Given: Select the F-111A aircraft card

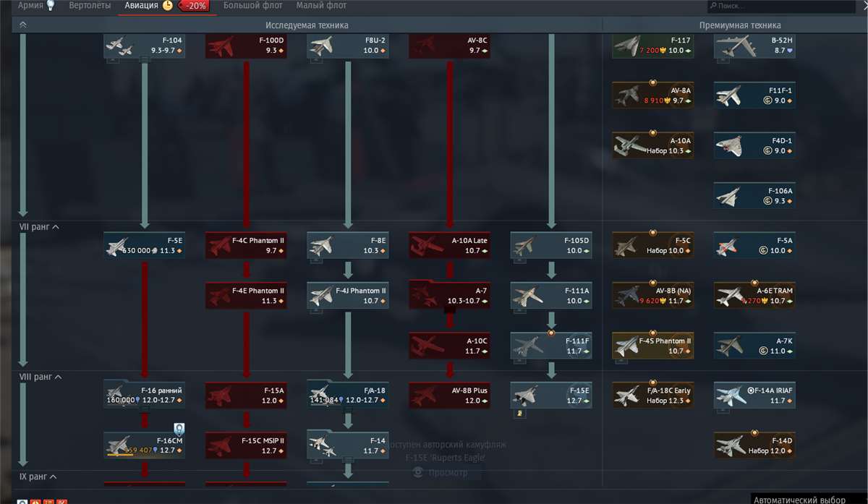Looking at the screenshot, I should coord(551,295).
